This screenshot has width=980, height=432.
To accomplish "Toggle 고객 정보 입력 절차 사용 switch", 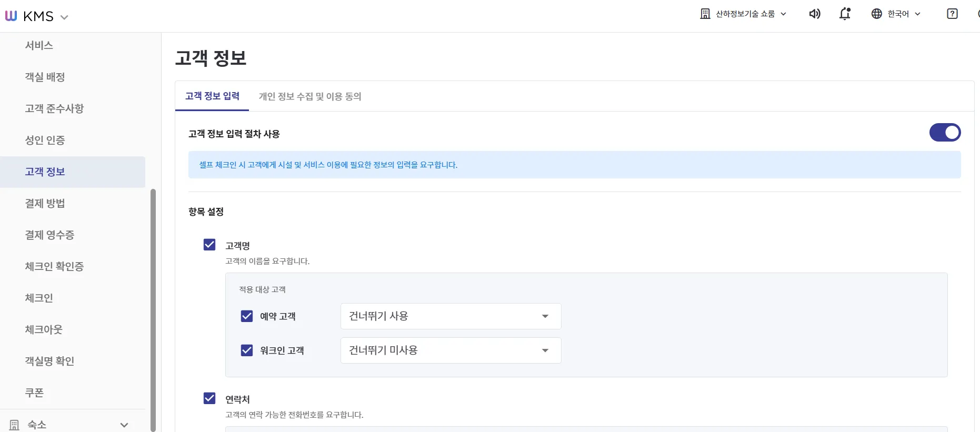I will [945, 133].
